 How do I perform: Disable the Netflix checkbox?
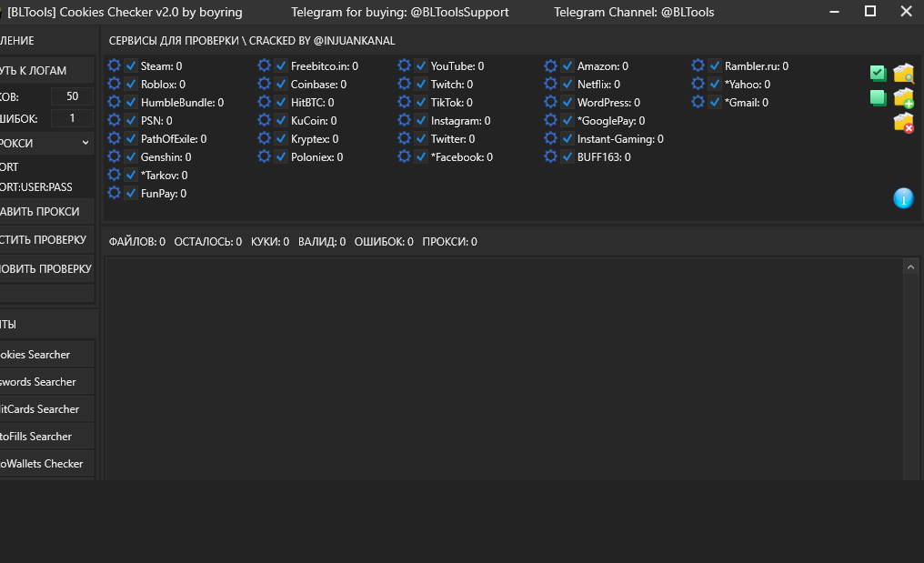(x=567, y=84)
